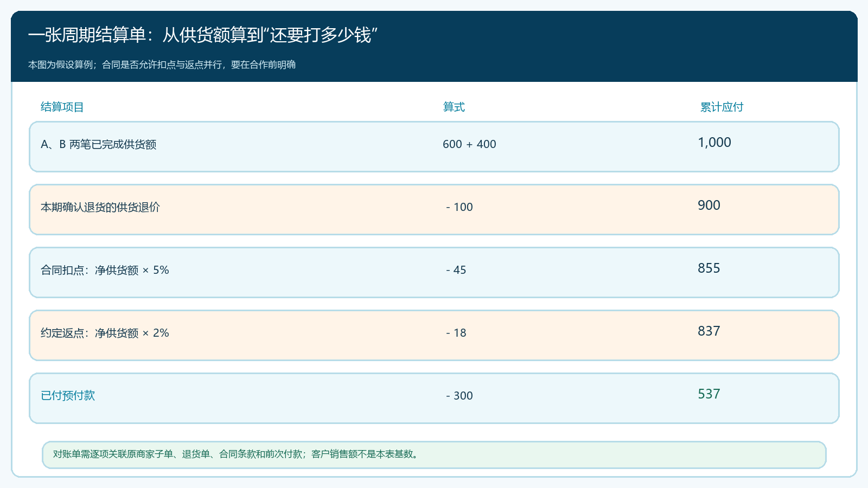Screen dimensions: 868x488
Task: Click the title 一张周期结算单 heading
Action: [203, 35]
